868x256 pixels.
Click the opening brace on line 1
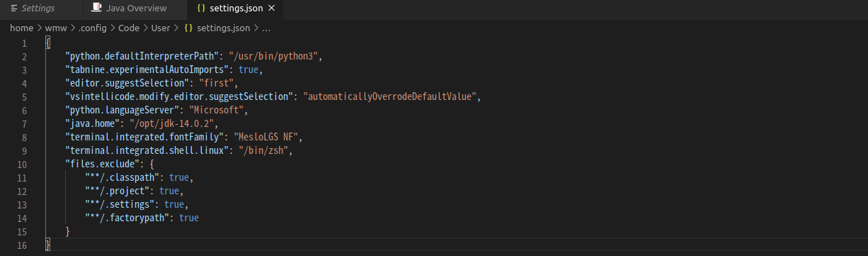point(48,43)
